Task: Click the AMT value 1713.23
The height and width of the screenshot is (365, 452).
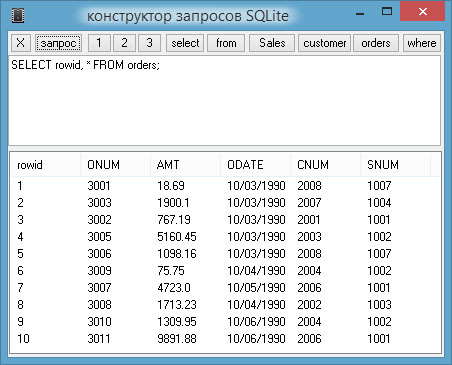Action: (177, 305)
